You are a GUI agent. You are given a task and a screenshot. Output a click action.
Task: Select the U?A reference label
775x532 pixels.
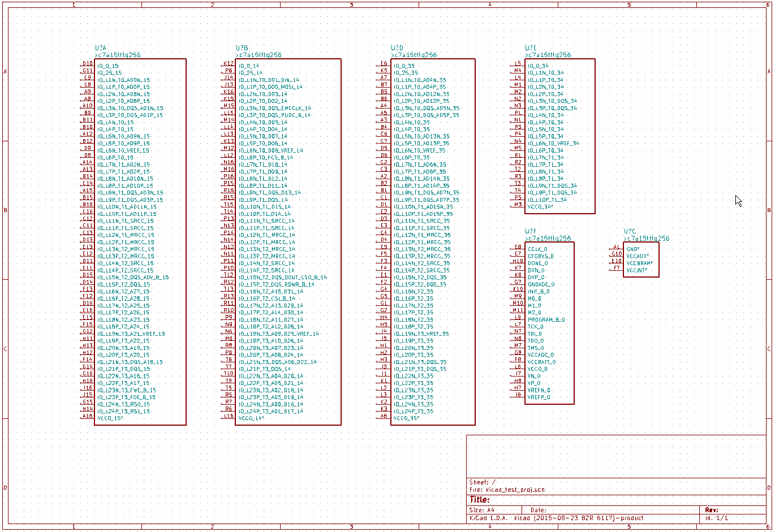click(101, 49)
